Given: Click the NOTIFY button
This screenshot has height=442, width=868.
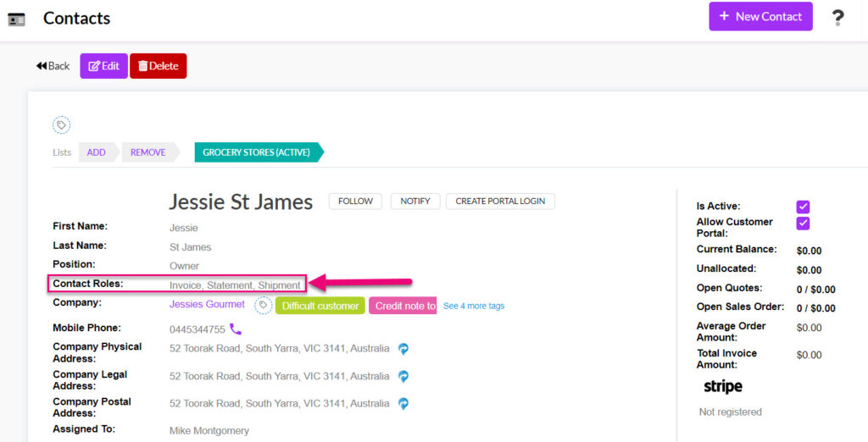Looking at the screenshot, I should [415, 202].
